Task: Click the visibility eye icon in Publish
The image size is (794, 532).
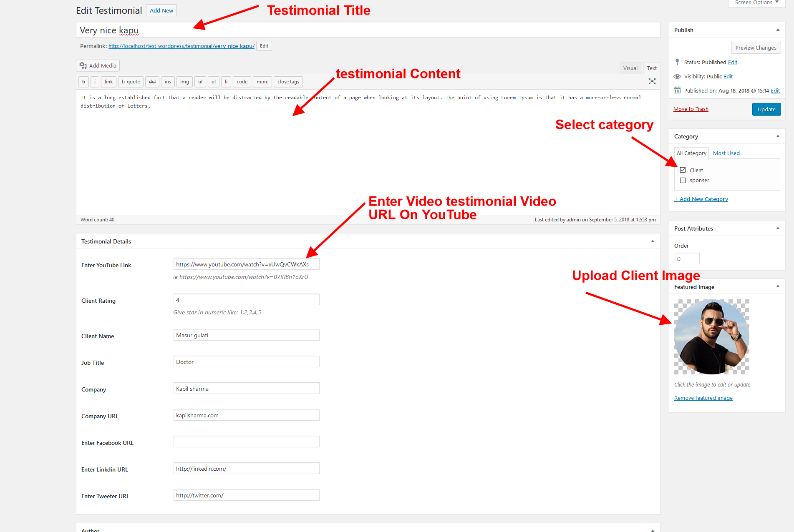Action: pyautogui.click(x=677, y=76)
